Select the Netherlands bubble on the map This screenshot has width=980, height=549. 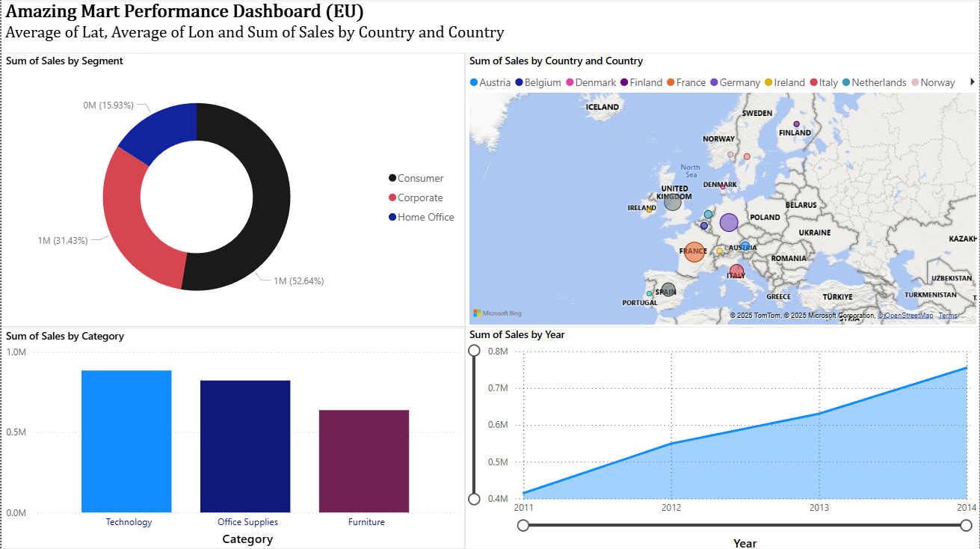point(709,215)
